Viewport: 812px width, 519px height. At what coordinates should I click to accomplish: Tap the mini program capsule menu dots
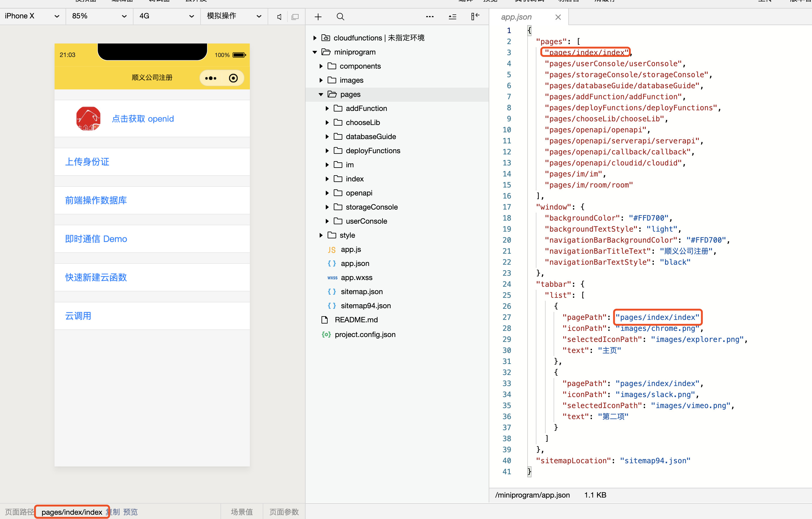(211, 78)
